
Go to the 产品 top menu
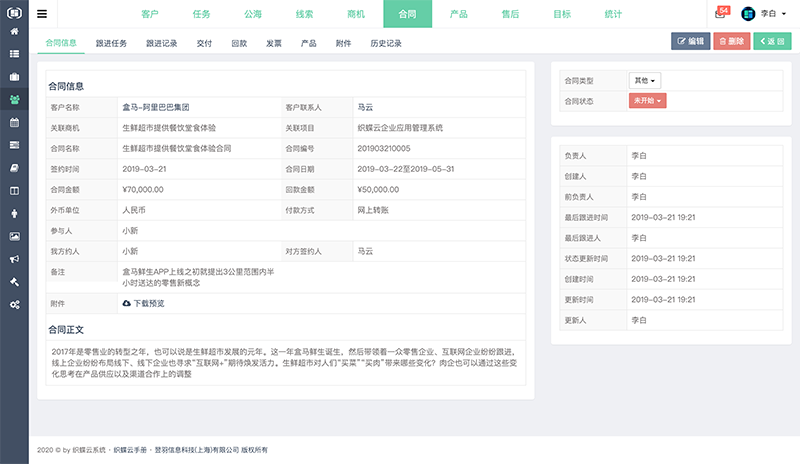click(x=459, y=14)
